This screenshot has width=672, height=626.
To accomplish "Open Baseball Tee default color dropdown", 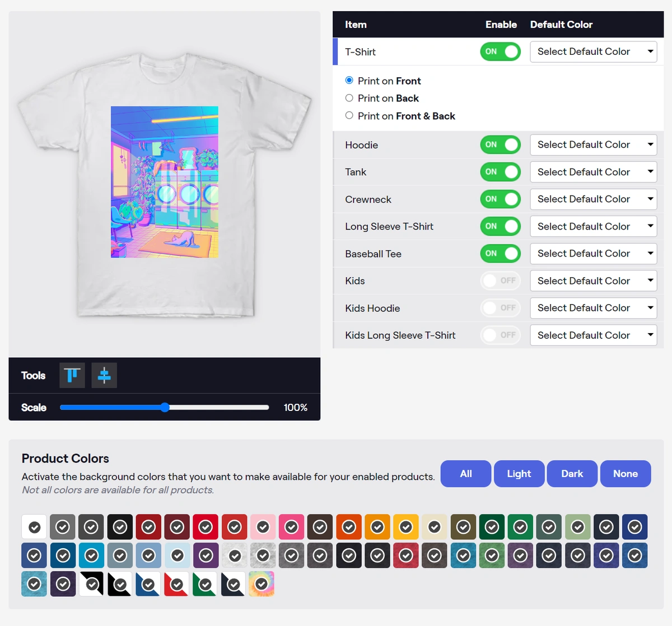I will pyautogui.click(x=594, y=253).
